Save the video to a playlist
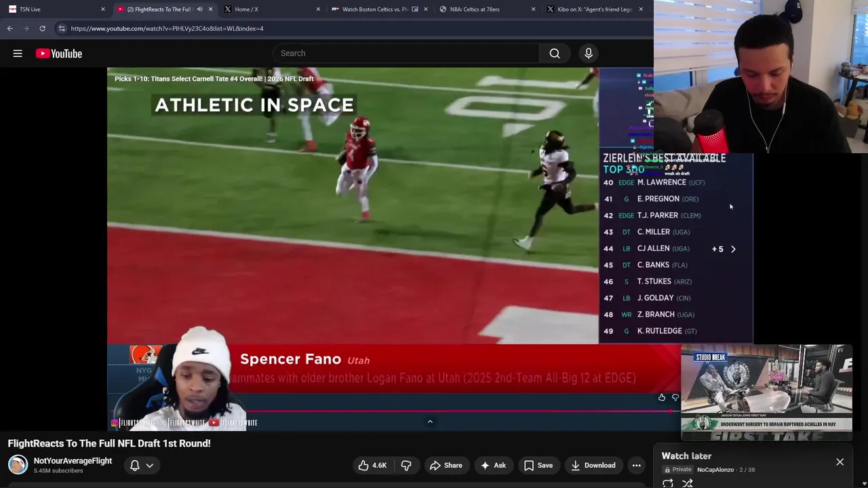This screenshot has height=488, width=868. [x=538, y=466]
